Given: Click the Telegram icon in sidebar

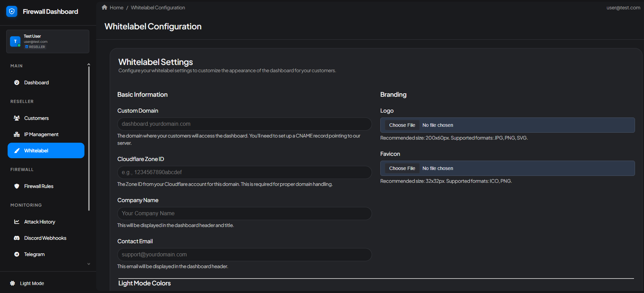Looking at the screenshot, I should (x=17, y=254).
